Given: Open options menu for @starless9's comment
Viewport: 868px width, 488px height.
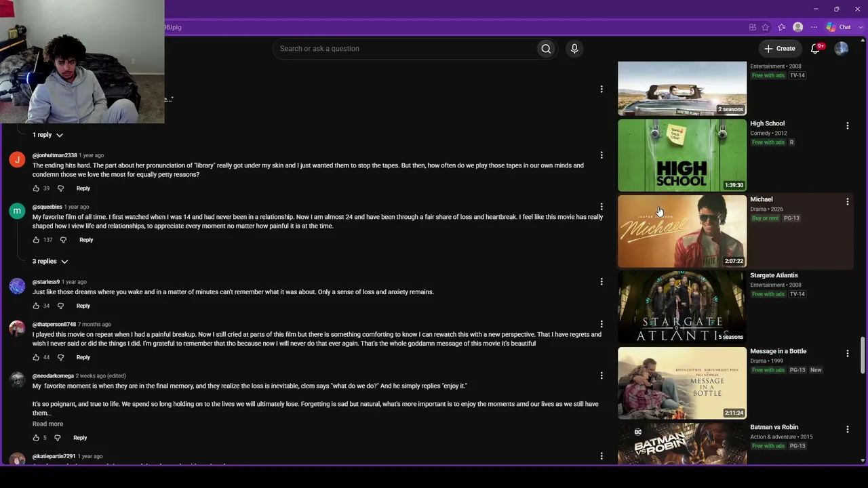Looking at the screenshot, I should click(601, 281).
